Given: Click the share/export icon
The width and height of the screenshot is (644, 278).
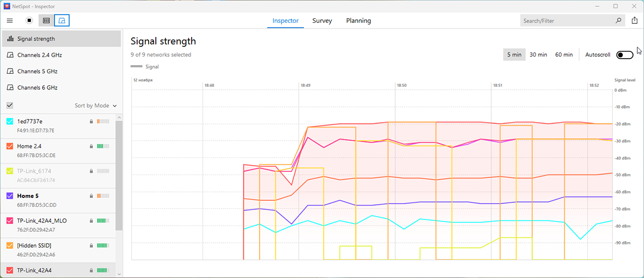Looking at the screenshot, I should pos(635,21).
